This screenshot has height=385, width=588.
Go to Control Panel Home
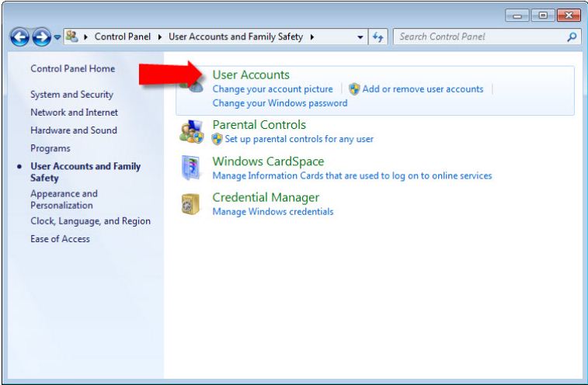pos(73,68)
